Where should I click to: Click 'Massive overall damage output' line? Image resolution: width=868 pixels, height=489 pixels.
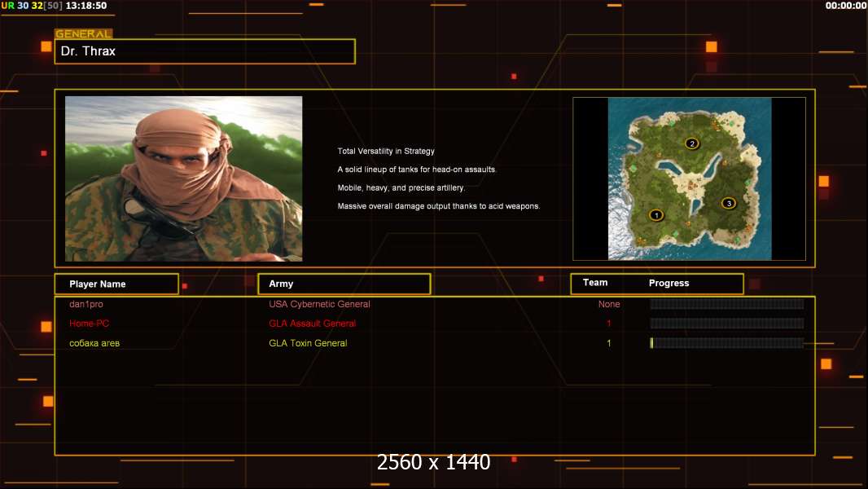click(439, 206)
